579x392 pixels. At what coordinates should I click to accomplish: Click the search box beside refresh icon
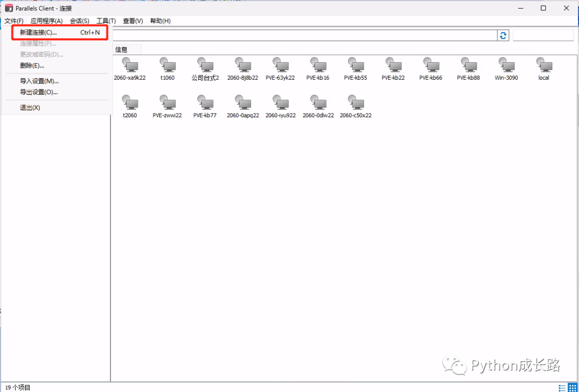543,35
